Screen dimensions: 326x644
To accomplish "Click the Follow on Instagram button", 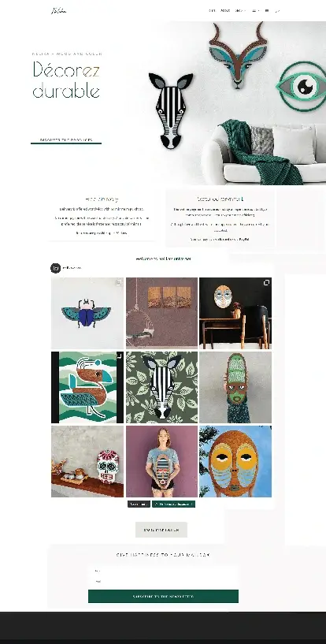I will [x=173, y=504].
